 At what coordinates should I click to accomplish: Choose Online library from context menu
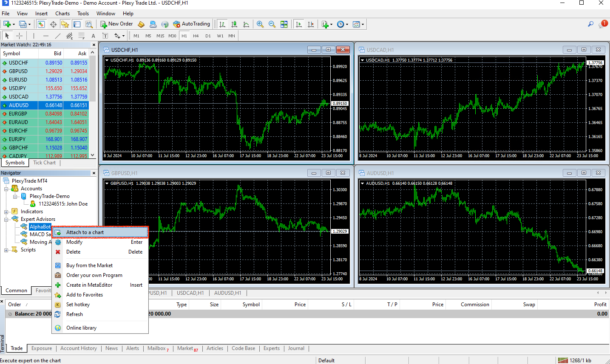point(100,328)
